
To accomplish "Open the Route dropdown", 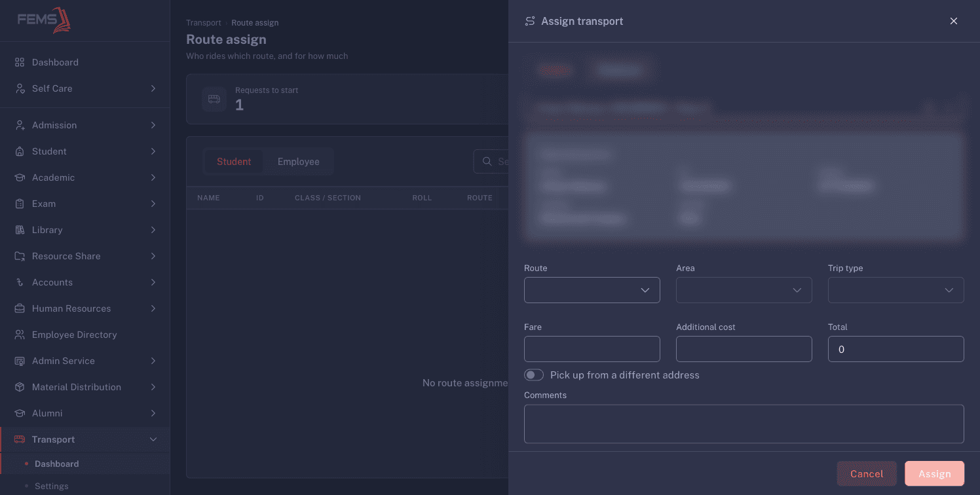I will pyautogui.click(x=592, y=290).
